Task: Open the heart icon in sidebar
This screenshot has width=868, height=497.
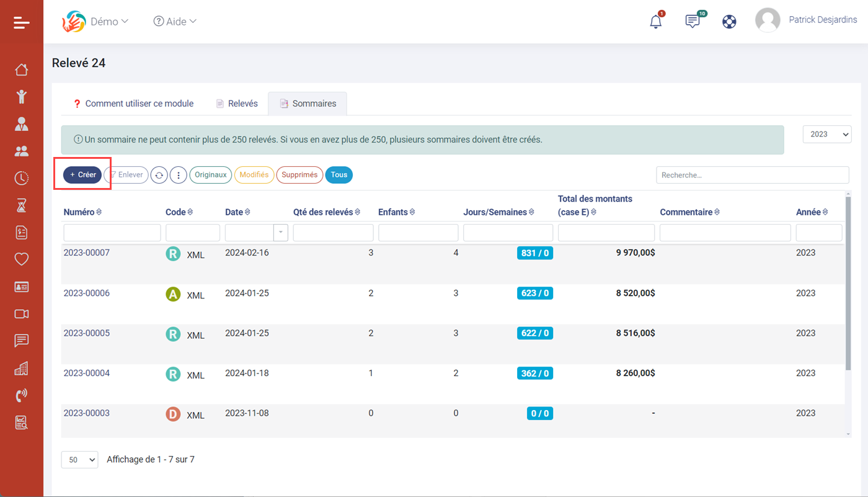Action: point(22,259)
